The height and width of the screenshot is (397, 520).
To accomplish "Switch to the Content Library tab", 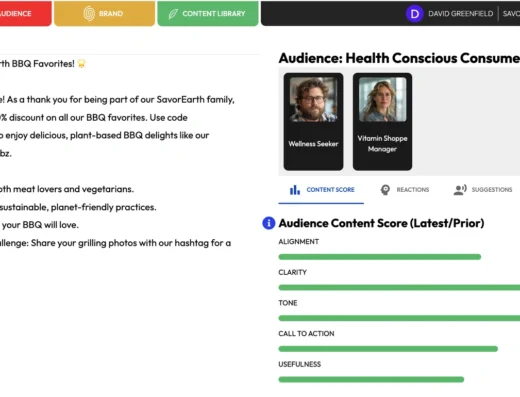I will pyautogui.click(x=208, y=13).
